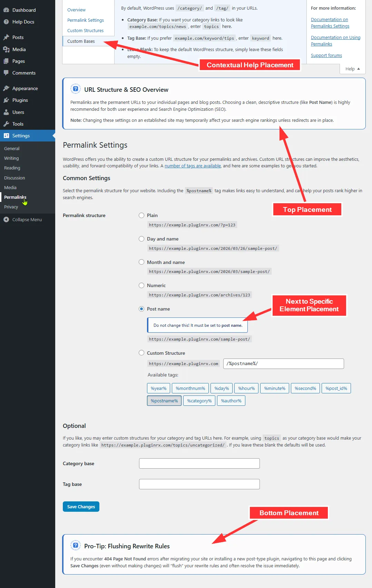Click the Appearance paintbrush icon
This screenshot has height=588, width=372.
coord(6,88)
